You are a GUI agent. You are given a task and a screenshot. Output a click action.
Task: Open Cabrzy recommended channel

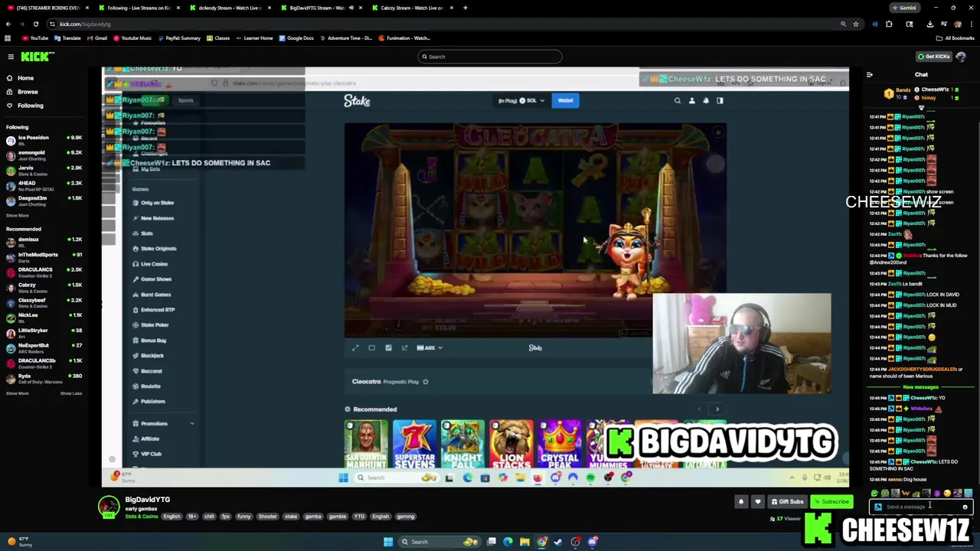click(x=44, y=288)
